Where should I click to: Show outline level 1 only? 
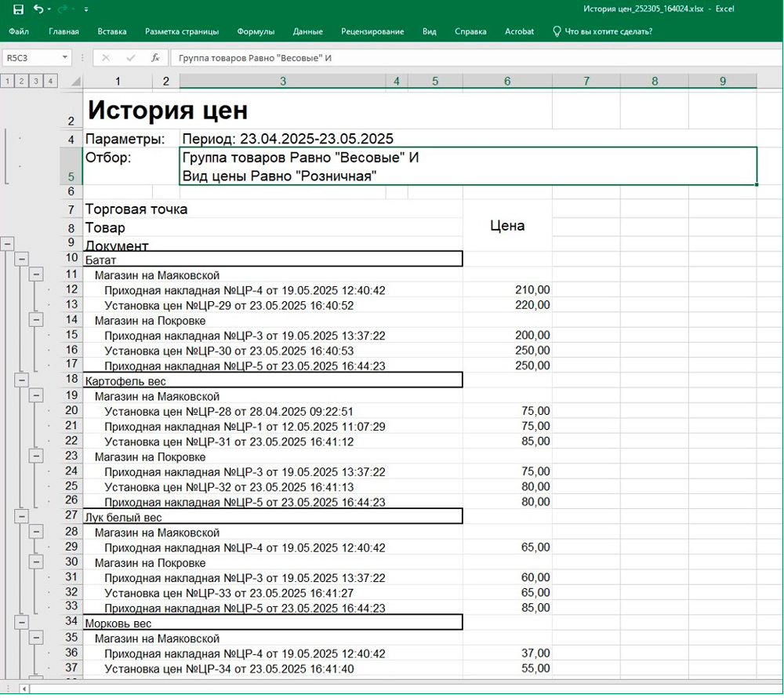tap(6, 81)
